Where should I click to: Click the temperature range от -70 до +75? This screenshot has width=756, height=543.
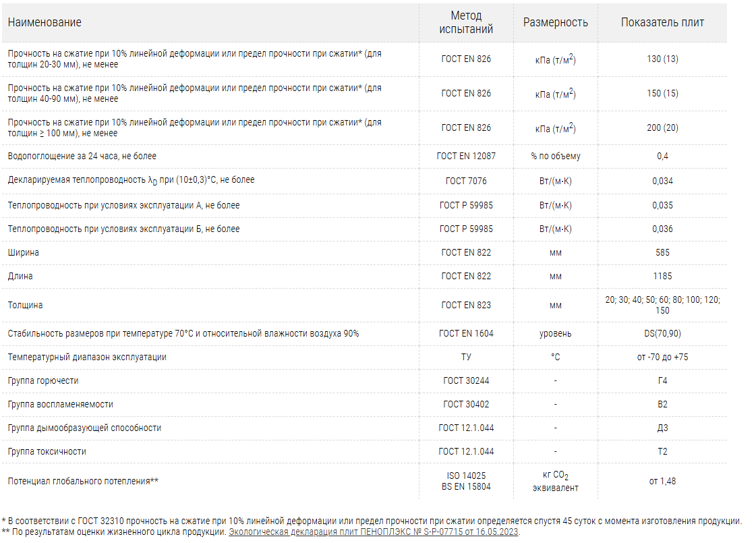pyautogui.click(x=662, y=357)
